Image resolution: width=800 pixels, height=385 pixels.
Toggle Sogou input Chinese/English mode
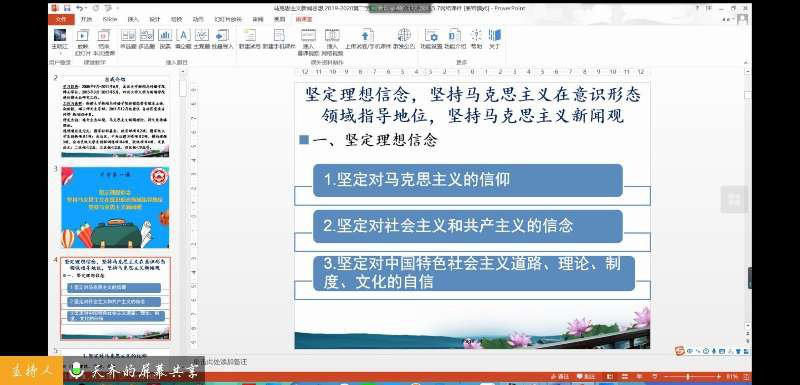689,351
